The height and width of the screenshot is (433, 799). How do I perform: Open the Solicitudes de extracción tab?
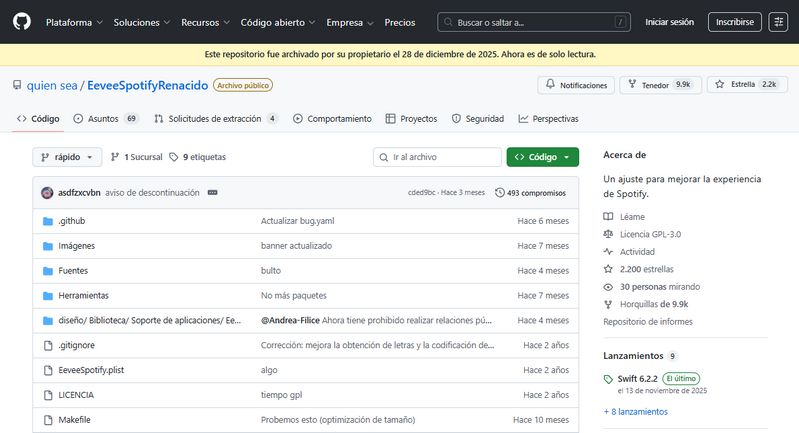click(x=215, y=119)
